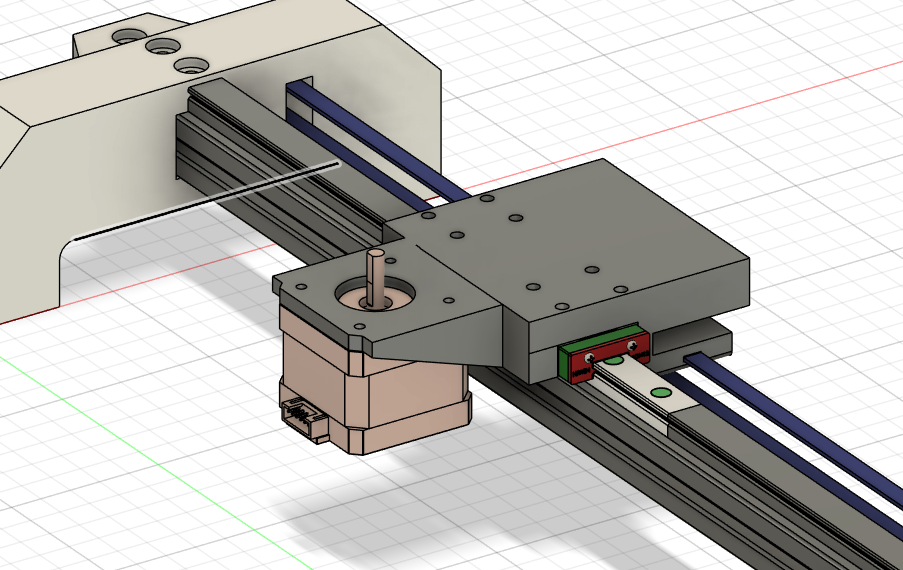The image size is (903, 570).
Task: Select the middle countersunk hole on beige bracket
Action: pos(159,46)
